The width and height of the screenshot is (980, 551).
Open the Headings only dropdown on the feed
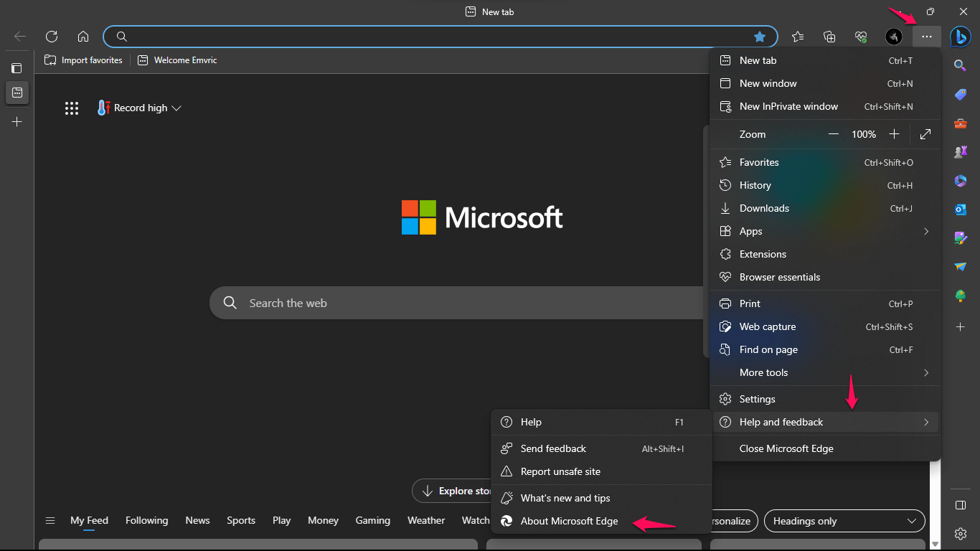click(x=844, y=521)
